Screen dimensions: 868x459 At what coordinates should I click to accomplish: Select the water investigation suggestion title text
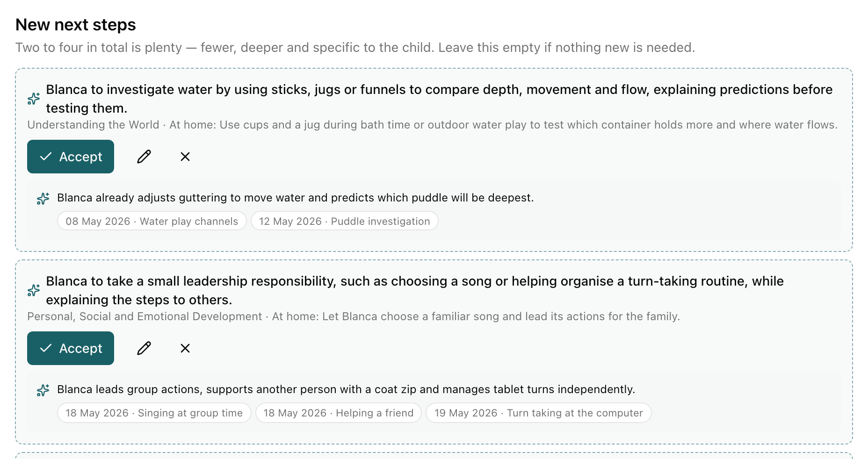click(x=439, y=99)
